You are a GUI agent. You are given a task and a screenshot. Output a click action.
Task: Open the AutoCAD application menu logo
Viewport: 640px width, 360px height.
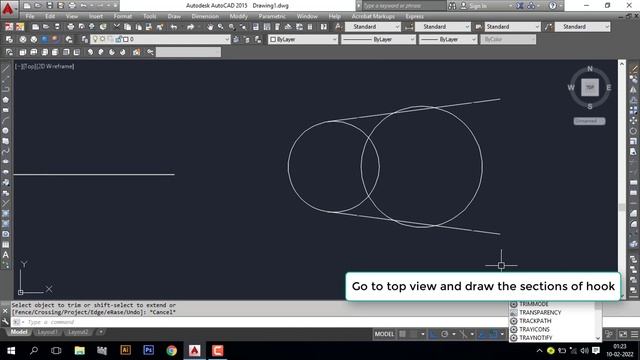tap(8, 8)
